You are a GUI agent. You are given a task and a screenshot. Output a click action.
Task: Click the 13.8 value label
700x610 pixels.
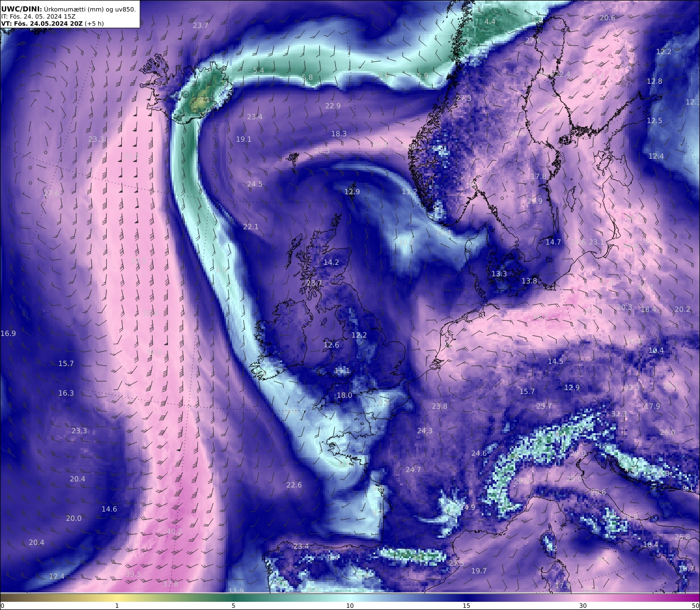coord(529,281)
